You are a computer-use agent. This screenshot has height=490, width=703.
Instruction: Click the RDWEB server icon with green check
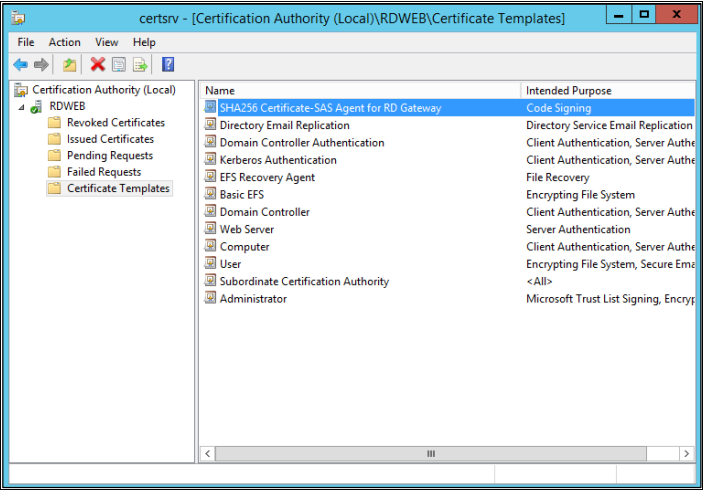pos(36,107)
